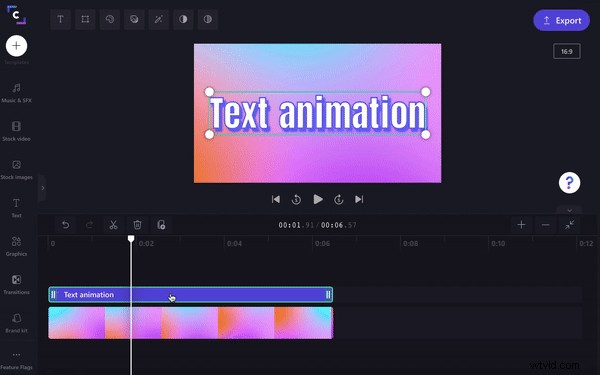Click bottom-left resize handle of text box
Screen dimensions: 600x375
(x=209, y=134)
